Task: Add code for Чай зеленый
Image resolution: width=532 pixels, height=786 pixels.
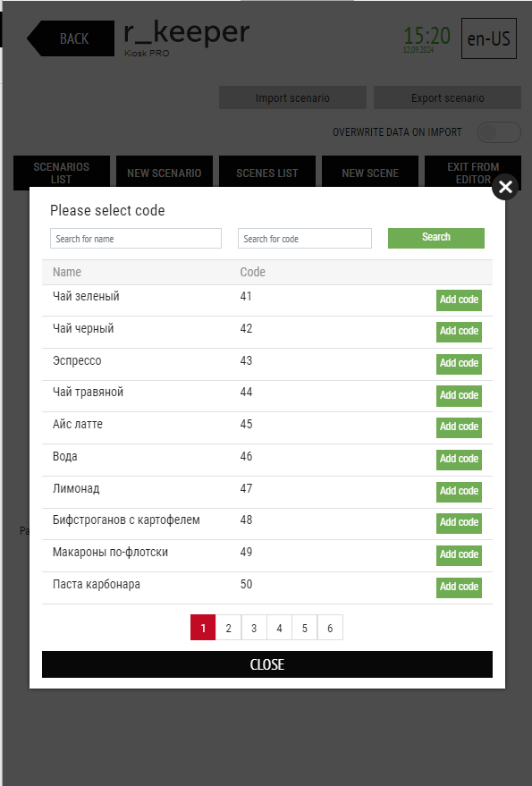Action: (459, 300)
